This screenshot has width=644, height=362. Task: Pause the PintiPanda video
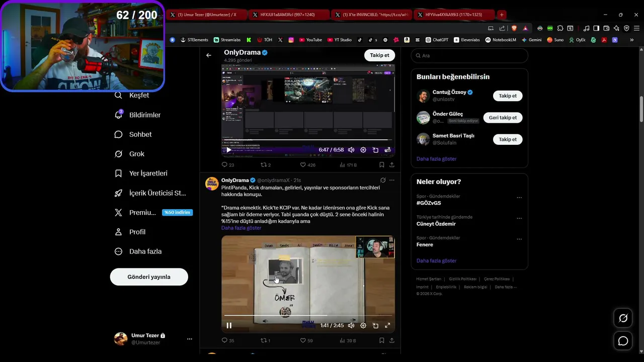[x=229, y=325]
